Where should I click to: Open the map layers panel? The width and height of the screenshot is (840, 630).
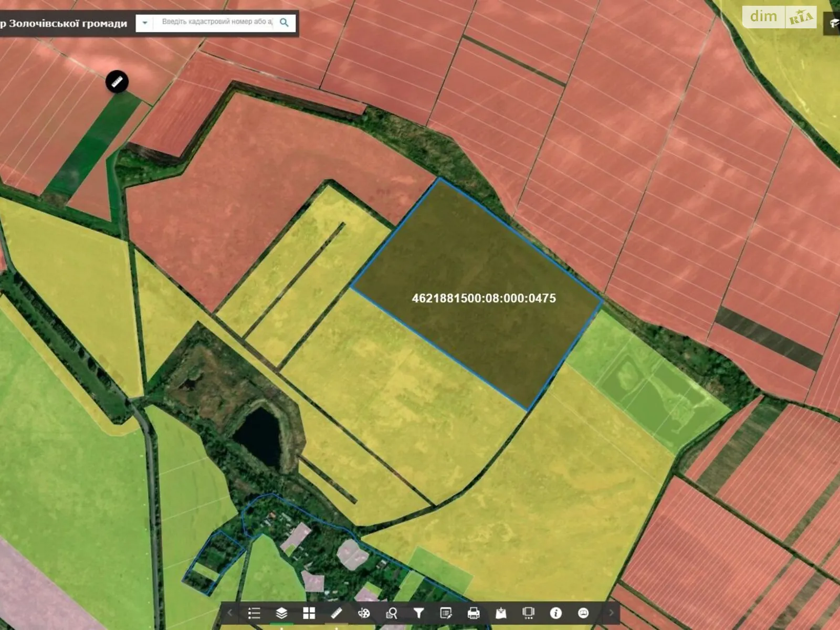pos(281,613)
